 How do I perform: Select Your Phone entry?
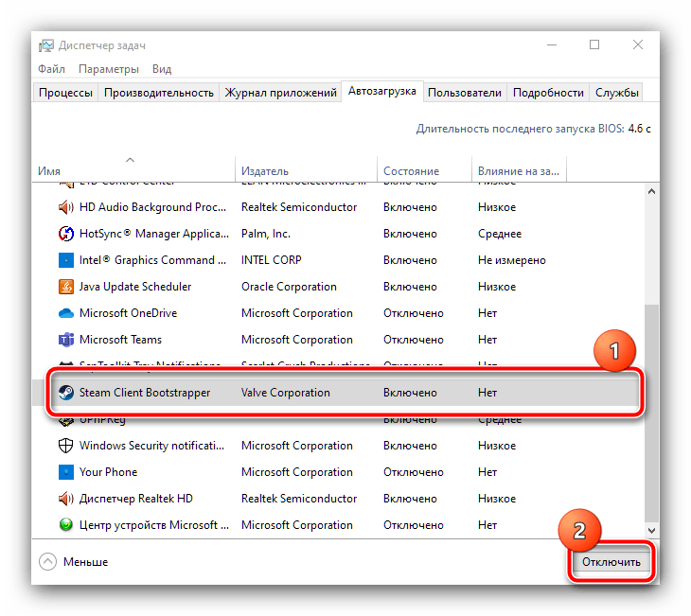coord(108,472)
